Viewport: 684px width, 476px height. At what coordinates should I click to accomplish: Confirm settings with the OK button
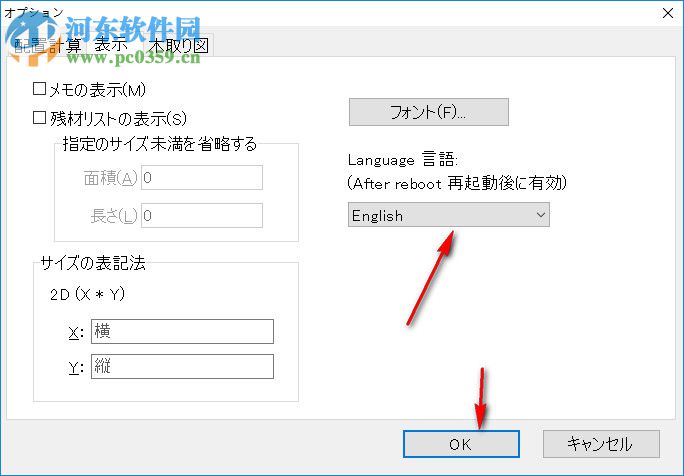tap(461, 444)
